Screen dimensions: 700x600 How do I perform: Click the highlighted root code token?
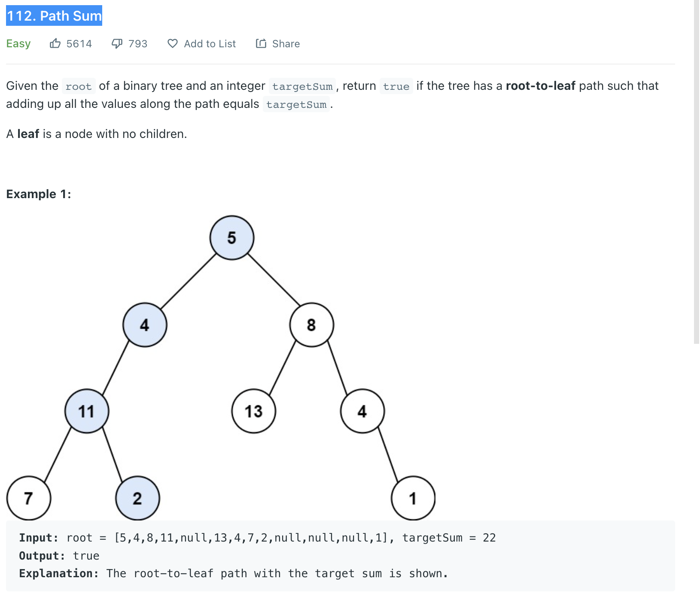(78, 86)
